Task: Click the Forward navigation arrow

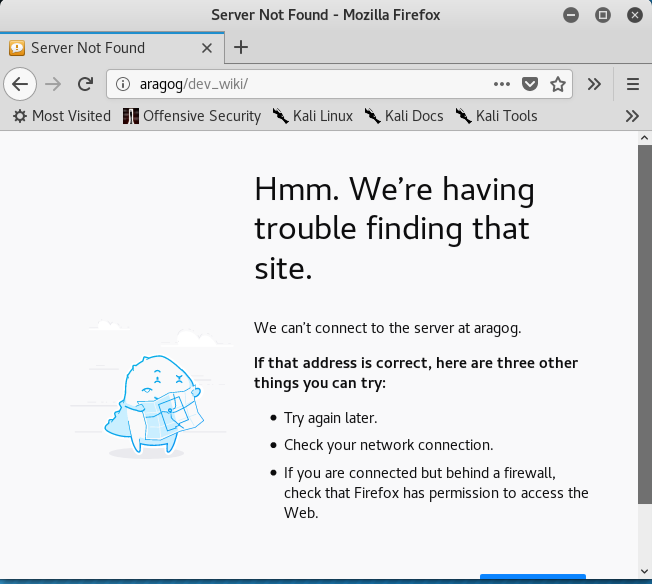Action: tap(53, 84)
